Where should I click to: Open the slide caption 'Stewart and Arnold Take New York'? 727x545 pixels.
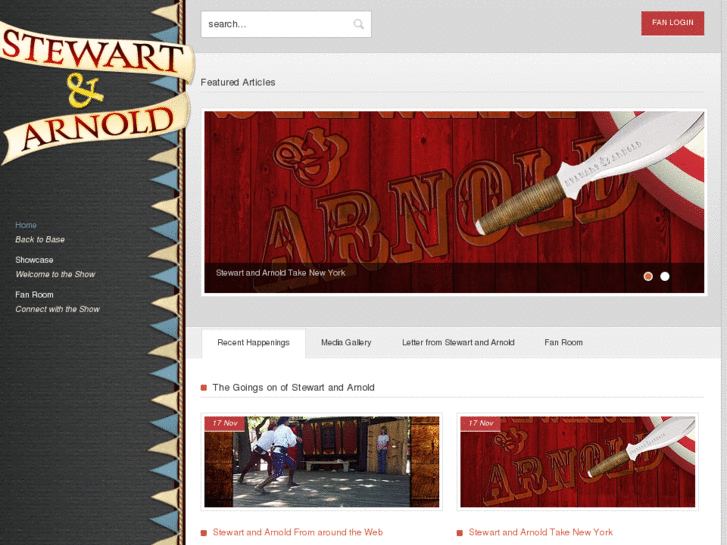click(281, 273)
